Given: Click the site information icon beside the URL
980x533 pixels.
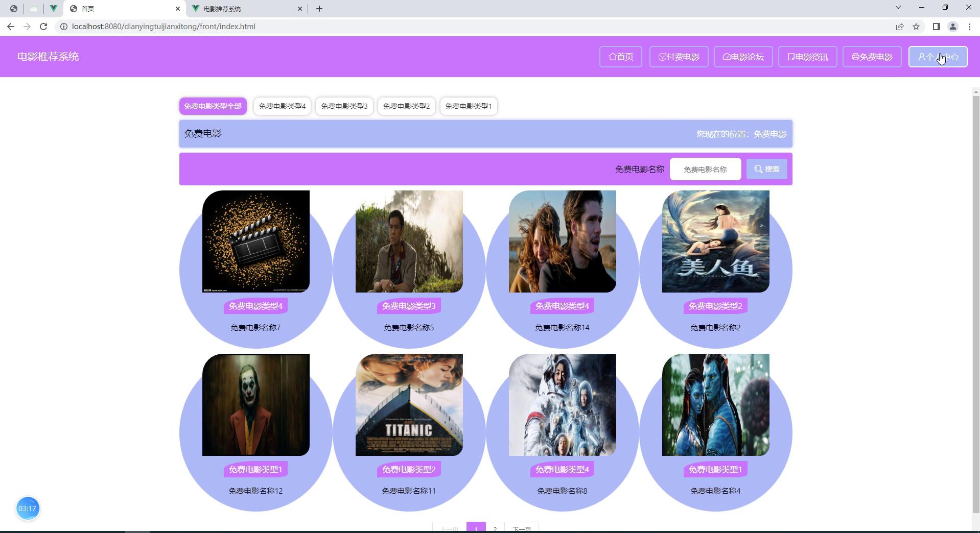Looking at the screenshot, I should pyautogui.click(x=64, y=27).
